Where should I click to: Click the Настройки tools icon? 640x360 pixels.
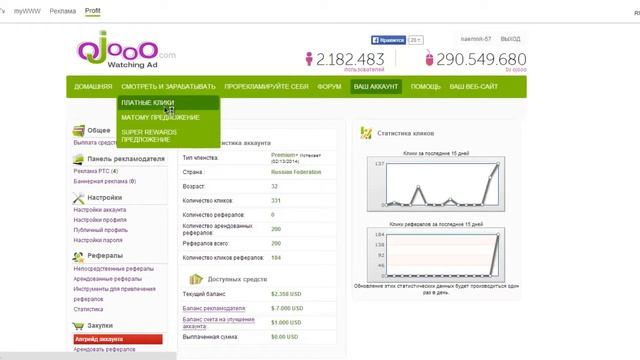click(x=78, y=198)
